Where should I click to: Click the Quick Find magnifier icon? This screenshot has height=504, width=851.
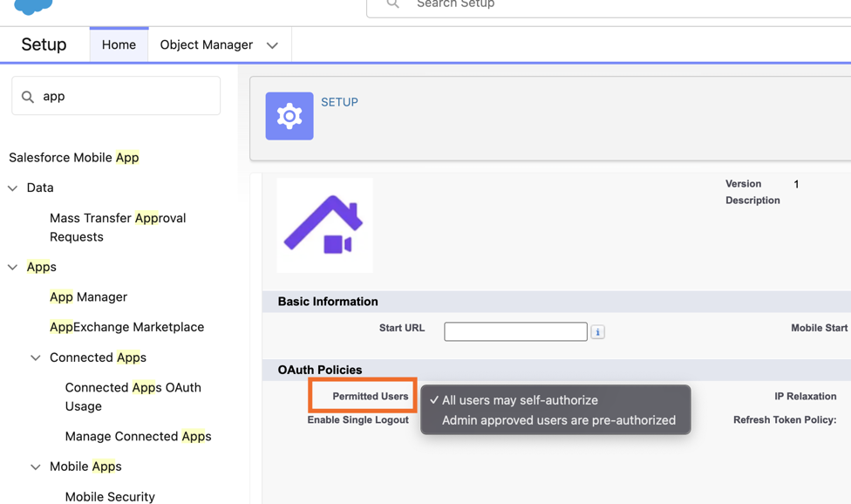28,97
